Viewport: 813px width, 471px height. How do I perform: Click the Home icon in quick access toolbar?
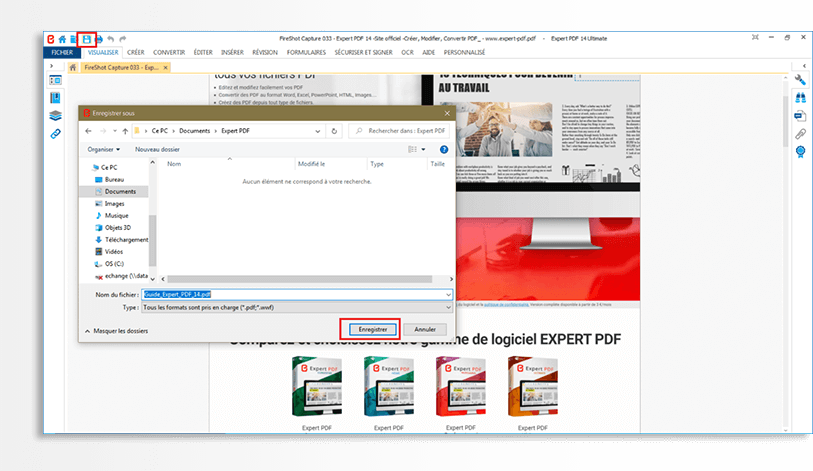click(x=62, y=39)
